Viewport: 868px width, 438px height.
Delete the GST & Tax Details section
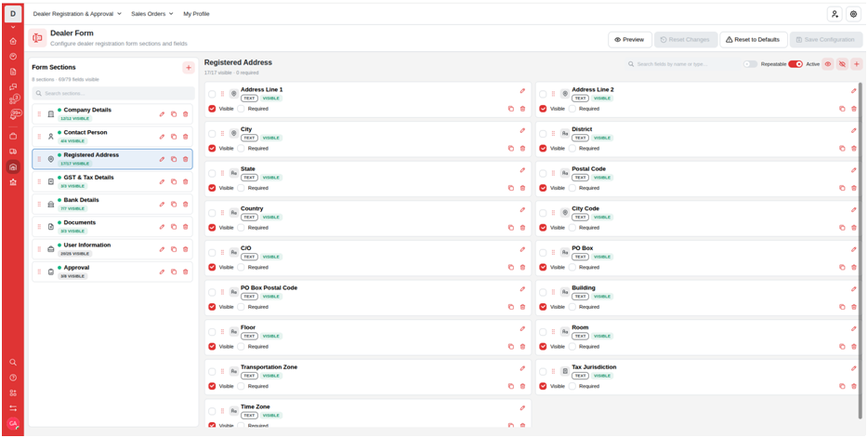(186, 181)
